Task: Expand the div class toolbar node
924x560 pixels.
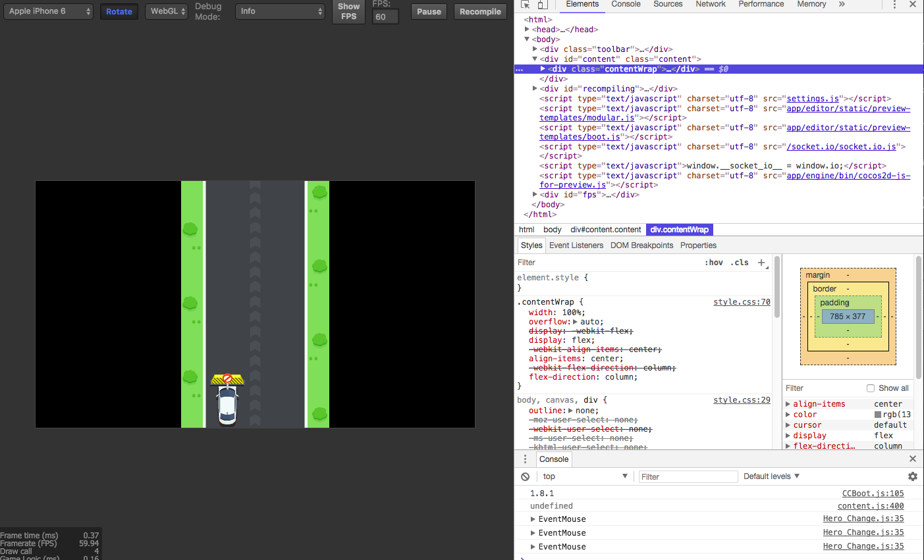Action: [x=535, y=49]
